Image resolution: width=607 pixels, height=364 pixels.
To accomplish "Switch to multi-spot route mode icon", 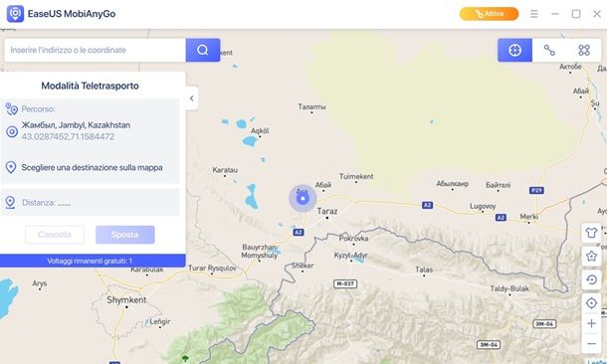I will (584, 50).
